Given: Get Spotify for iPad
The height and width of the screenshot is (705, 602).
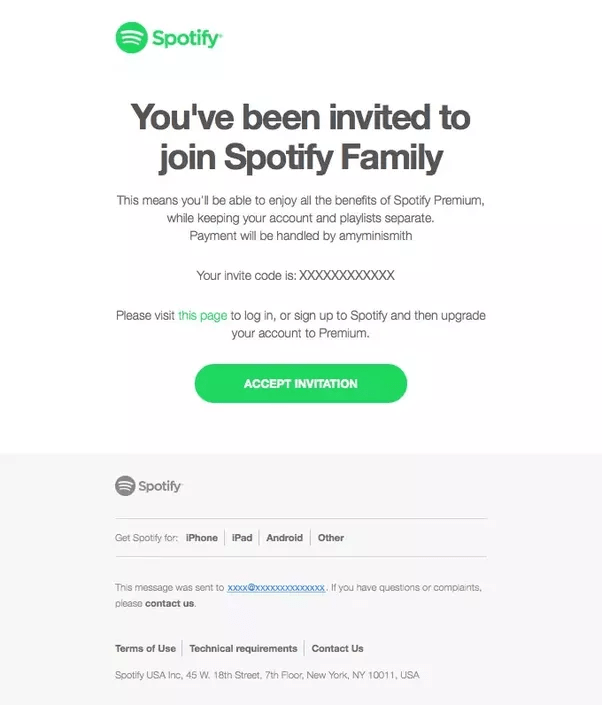Looking at the screenshot, I should point(242,538).
